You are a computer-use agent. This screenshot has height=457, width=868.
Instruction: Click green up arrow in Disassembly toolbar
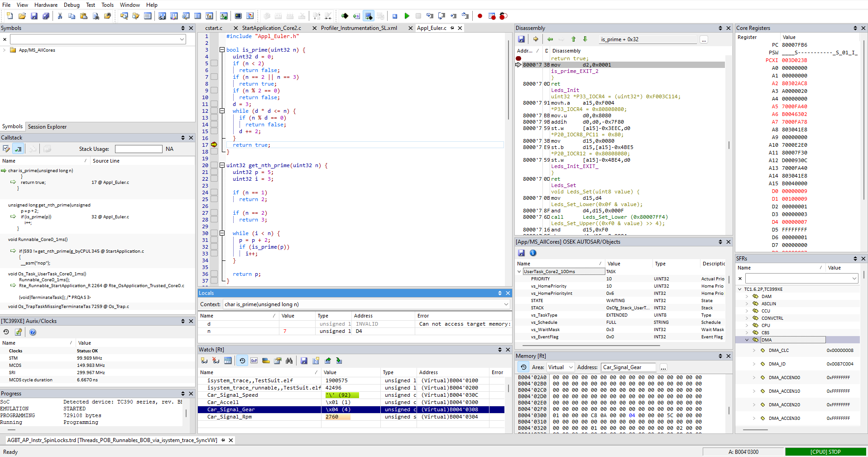click(573, 39)
